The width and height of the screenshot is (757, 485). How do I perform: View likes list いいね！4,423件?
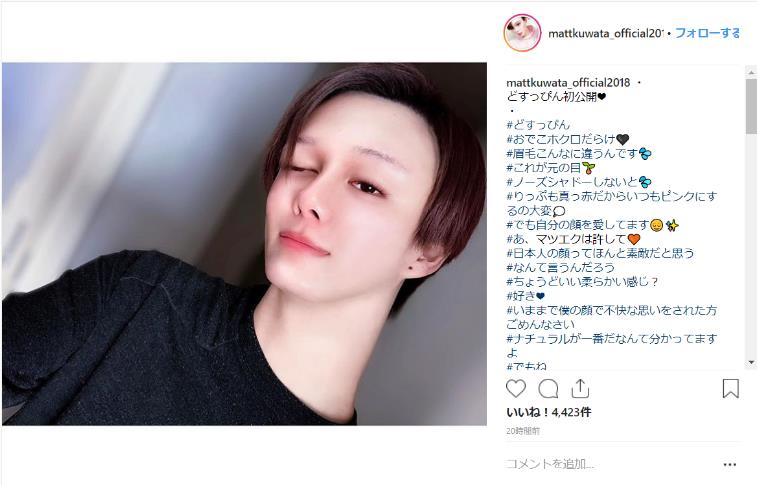[548, 412]
